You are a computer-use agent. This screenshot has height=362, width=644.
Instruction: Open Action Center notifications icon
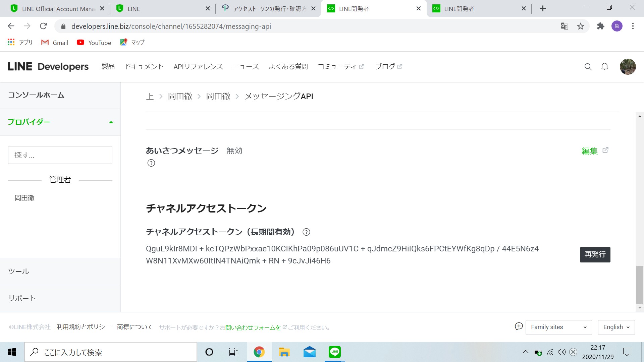click(x=627, y=352)
